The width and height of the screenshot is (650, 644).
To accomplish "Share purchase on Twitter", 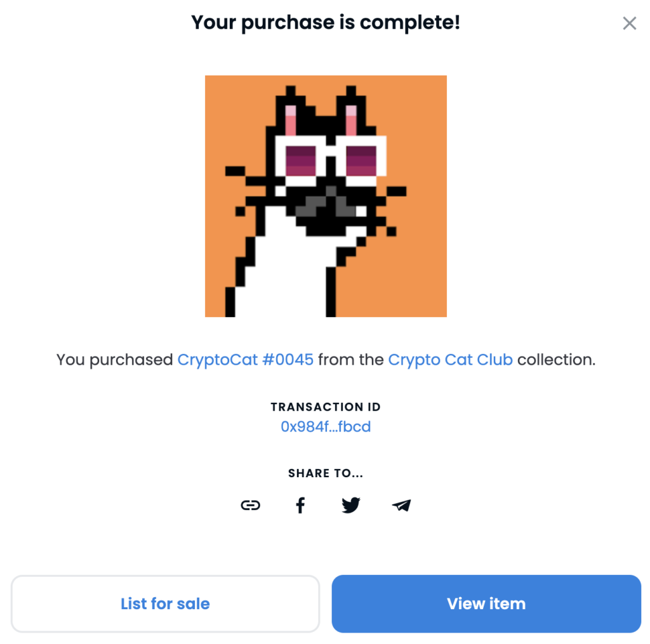I will click(350, 505).
